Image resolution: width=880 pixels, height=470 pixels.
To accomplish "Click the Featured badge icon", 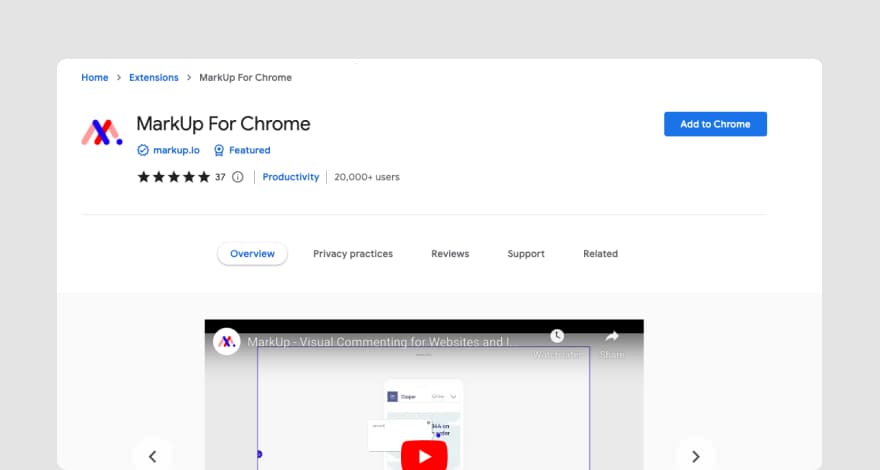I will pyautogui.click(x=219, y=150).
